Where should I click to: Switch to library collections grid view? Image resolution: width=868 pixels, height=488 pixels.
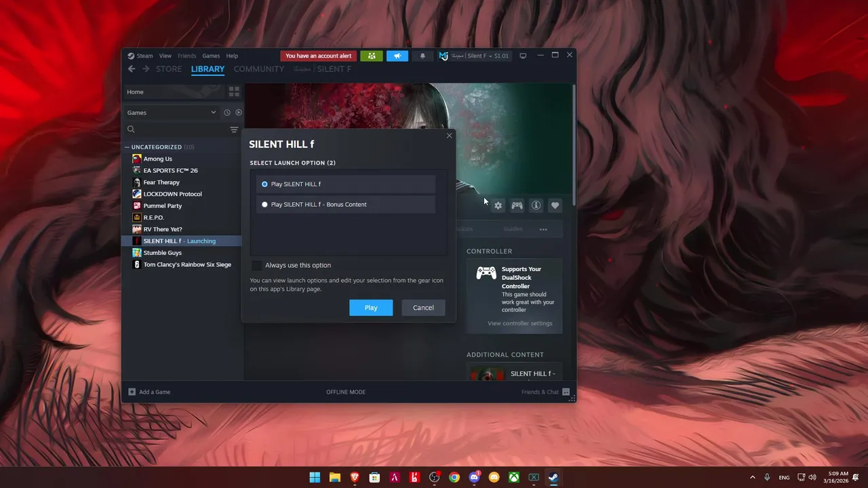tap(234, 91)
